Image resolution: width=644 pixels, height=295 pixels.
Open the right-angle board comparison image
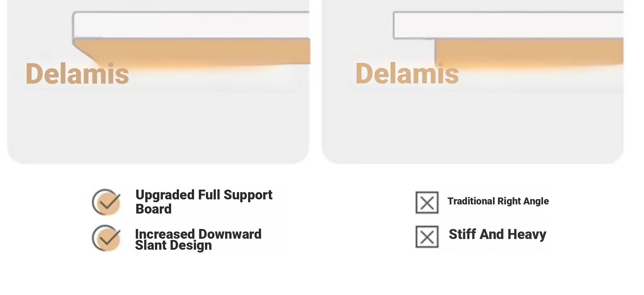[473, 82]
